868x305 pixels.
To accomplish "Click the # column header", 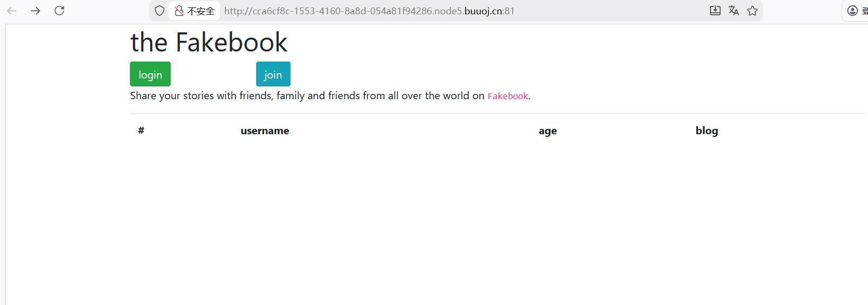I will (141, 130).
